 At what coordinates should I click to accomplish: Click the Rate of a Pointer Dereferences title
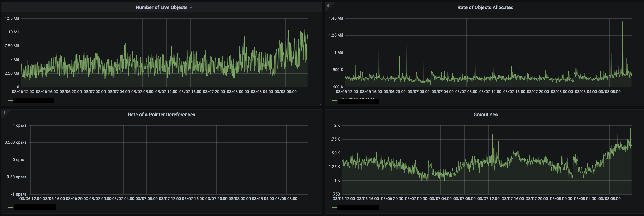pos(161,115)
